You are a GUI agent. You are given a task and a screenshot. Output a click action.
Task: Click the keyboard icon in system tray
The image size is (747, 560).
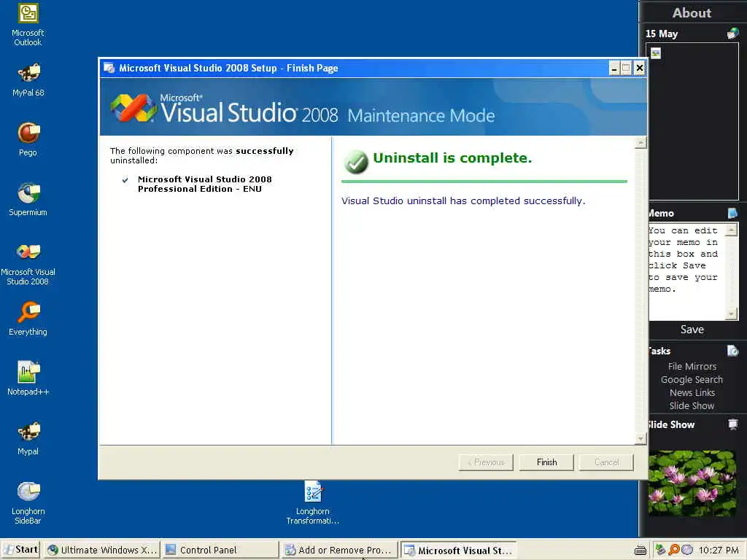640,550
